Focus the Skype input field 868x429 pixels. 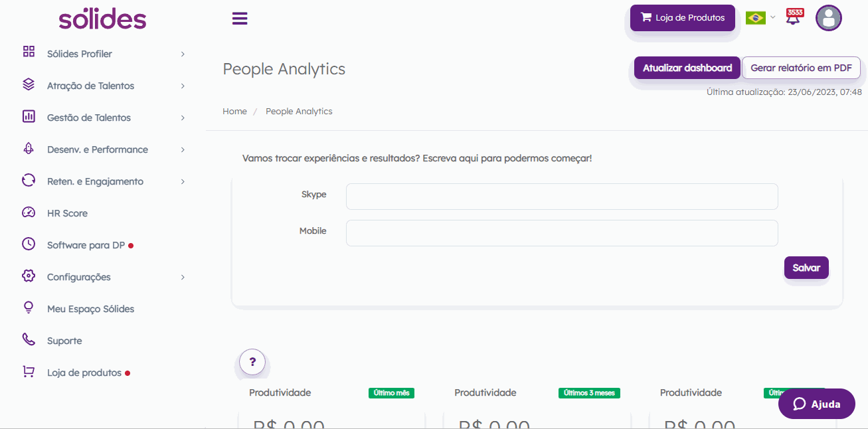pyautogui.click(x=562, y=197)
